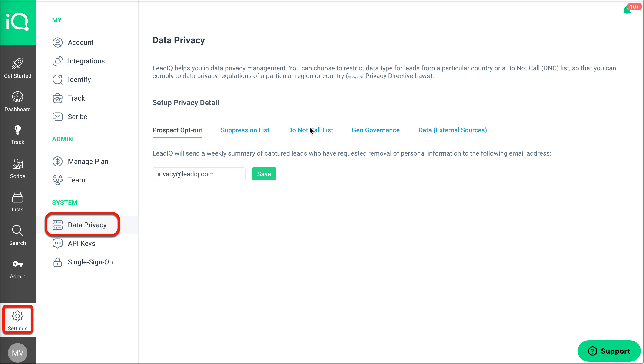Open the Support help button
The height and width of the screenshot is (364, 644).
[x=609, y=351]
